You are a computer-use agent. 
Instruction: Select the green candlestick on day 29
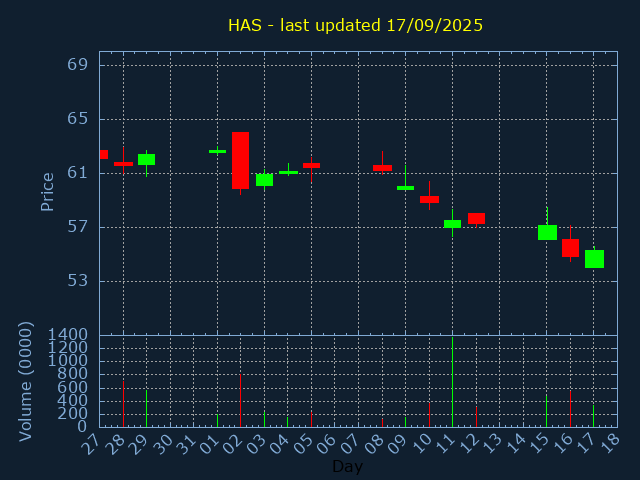[x=147, y=160]
